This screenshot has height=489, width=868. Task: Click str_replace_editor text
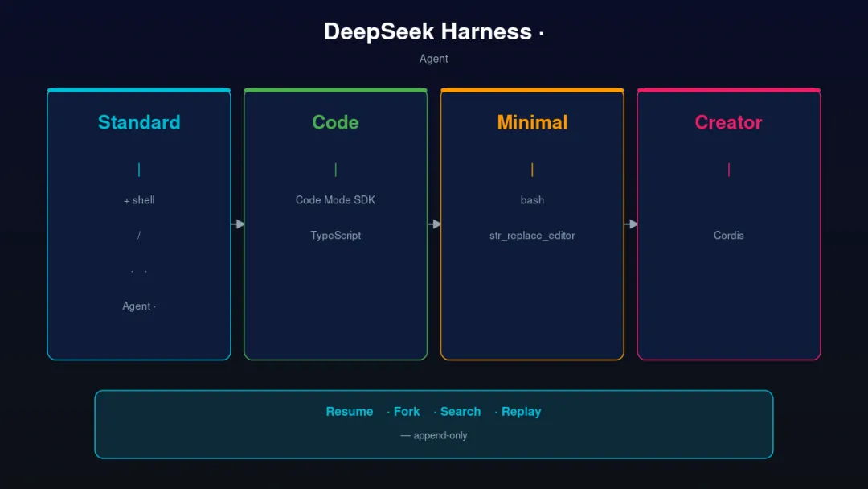click(532, 236)
